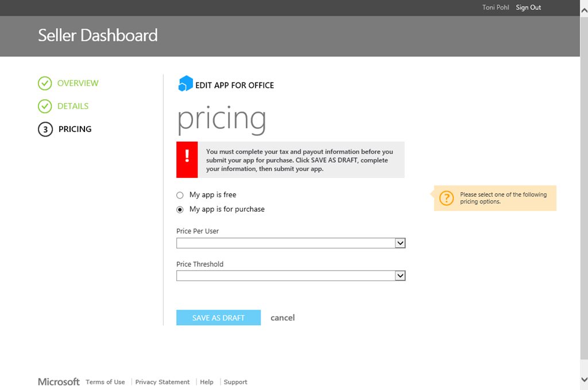The width and height of the screenshot is (588, 390).
Task: Sign out of the Seller Dashboard
Action: pyautogui.click(x=528, y=7)
